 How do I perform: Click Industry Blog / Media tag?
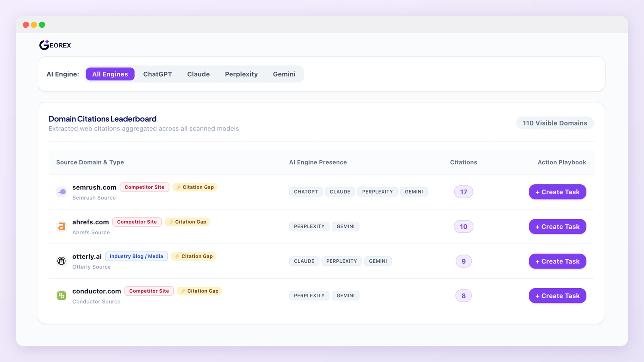(x=136, y=256)
